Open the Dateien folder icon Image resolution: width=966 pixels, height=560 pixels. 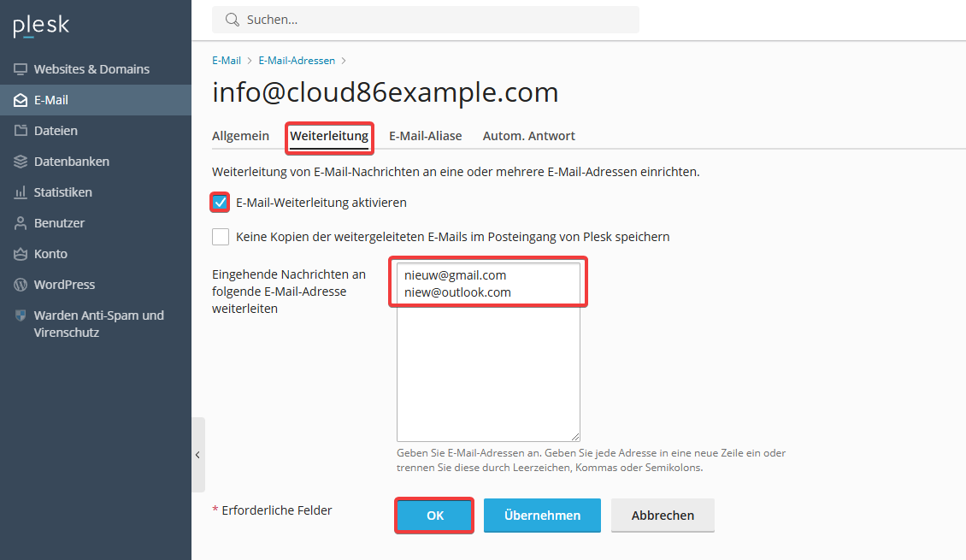(21, 131)
